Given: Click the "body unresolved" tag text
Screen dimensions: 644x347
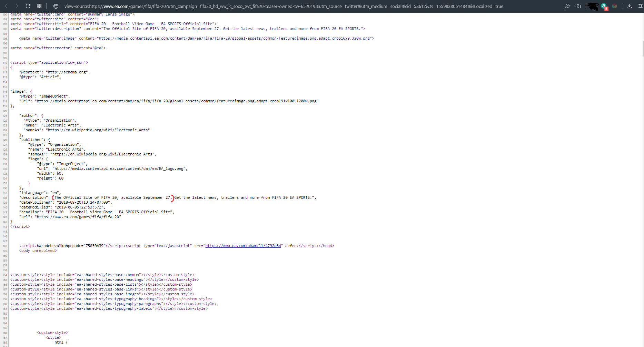Looking at the screenshot, I should coord(38,251).
